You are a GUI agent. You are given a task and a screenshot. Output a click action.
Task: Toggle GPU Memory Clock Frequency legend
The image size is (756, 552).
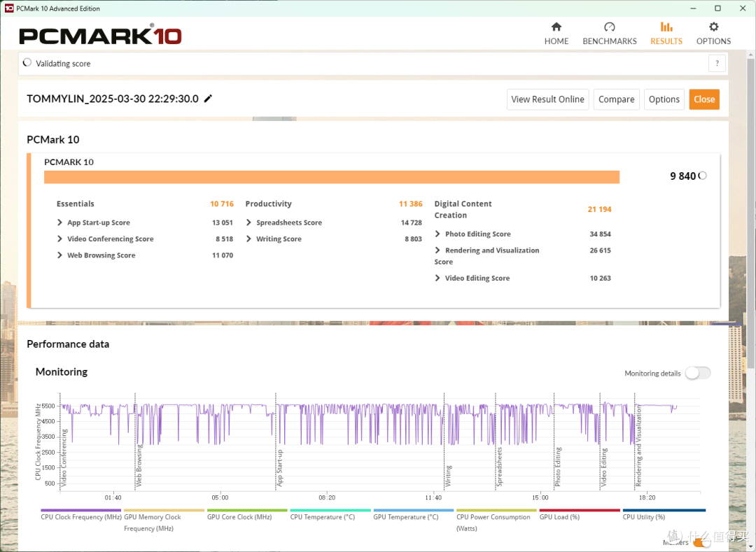pos(164,520)
